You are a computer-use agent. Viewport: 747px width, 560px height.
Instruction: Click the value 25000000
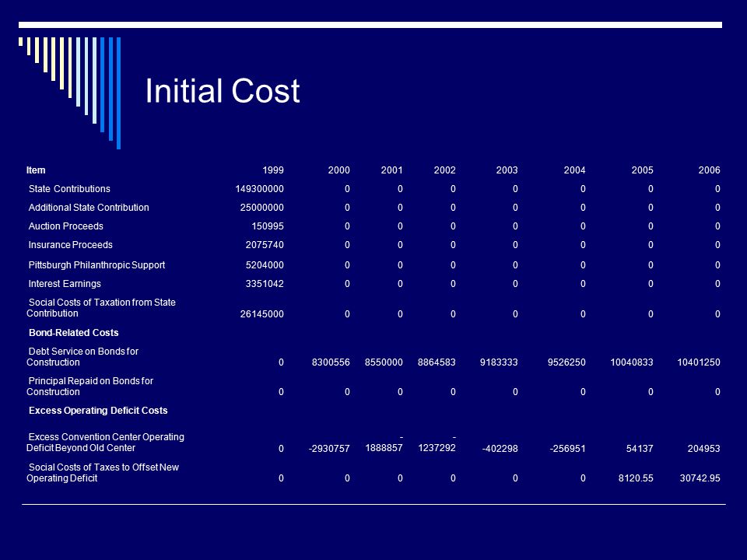pyautogui.click(x=262, y=207)
